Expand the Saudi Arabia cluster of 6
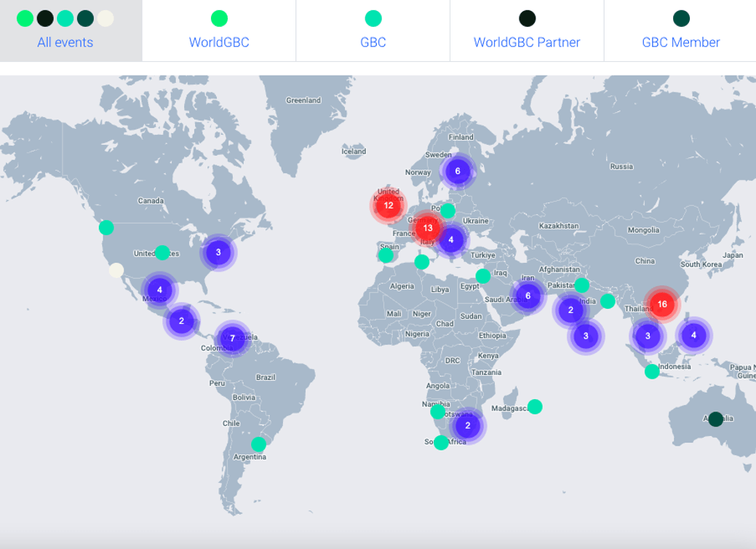Viewport: 756px width, 549px height. click(x=528, y=296)
